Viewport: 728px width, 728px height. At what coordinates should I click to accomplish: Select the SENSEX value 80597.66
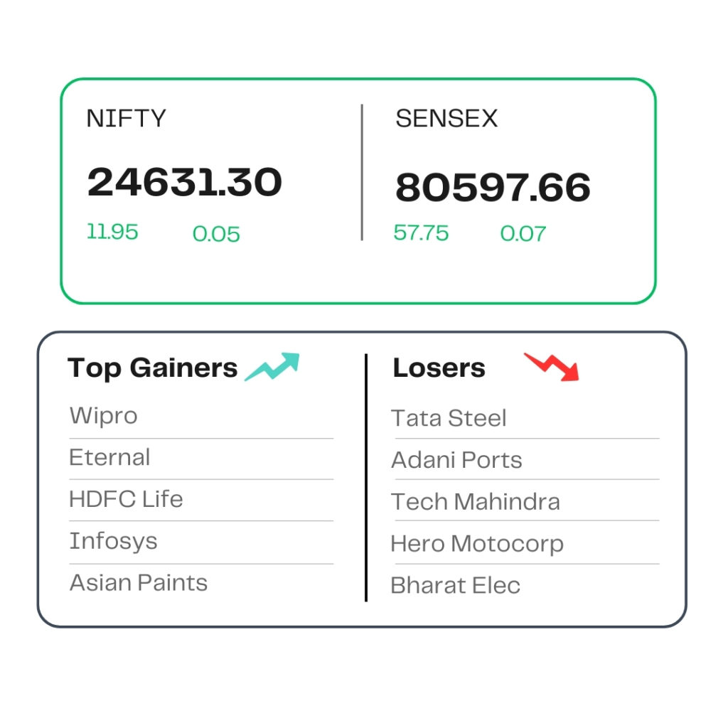point(493,187)
